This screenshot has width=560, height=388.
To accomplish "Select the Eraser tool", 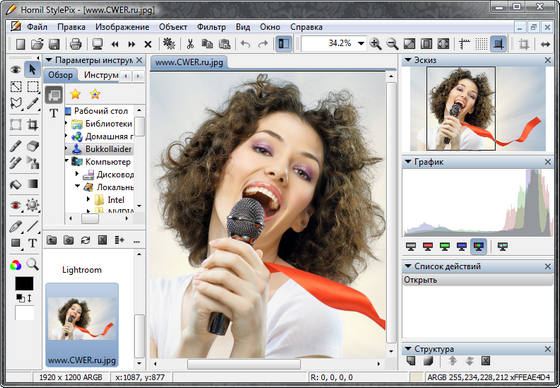I will point(32,146).
